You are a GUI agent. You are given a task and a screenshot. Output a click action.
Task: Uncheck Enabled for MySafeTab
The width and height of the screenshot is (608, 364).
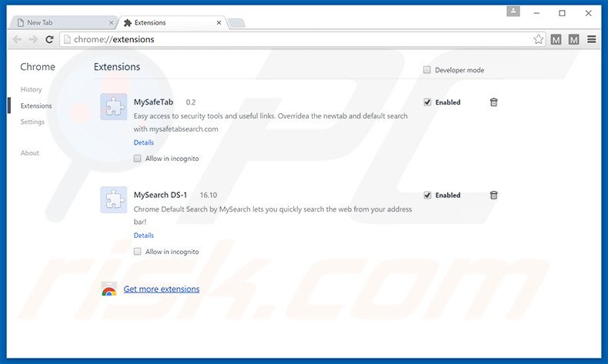click(427, 102)
